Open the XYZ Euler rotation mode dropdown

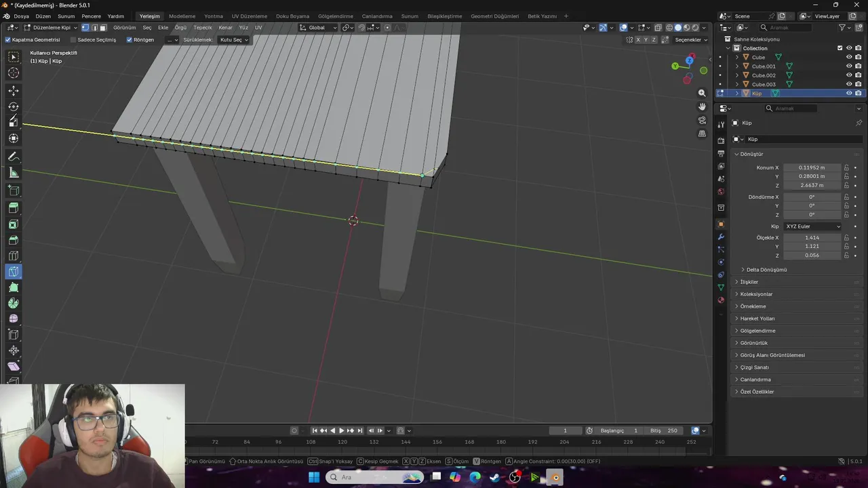point(812,226)
